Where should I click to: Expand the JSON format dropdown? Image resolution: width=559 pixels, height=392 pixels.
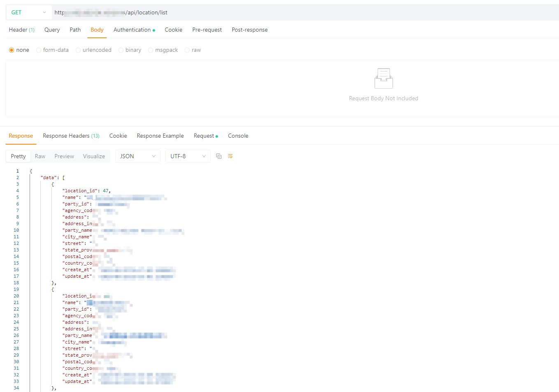[x=138, y=156]
